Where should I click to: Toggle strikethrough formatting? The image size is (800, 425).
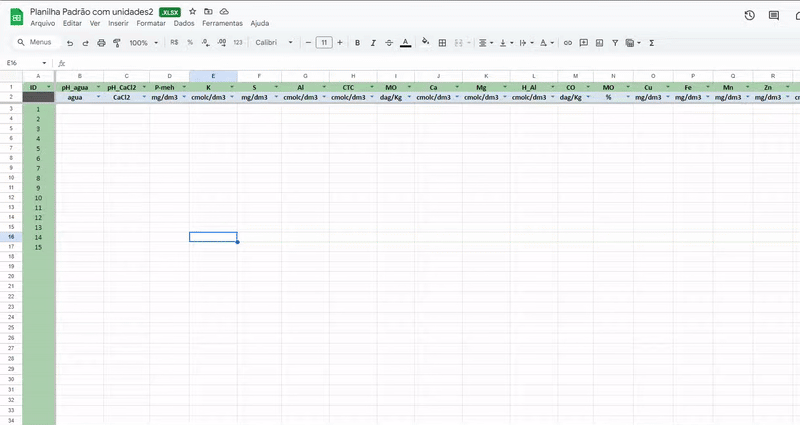click(389, 43)
